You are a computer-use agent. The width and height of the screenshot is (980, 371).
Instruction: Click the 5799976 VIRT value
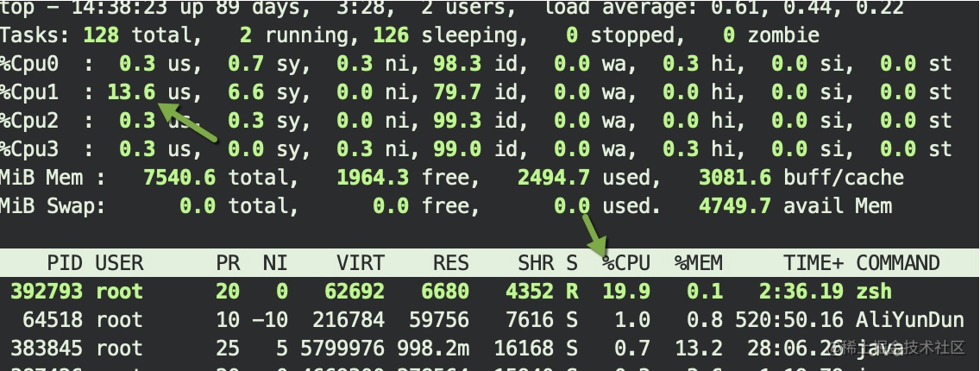[x=342, y=349]
